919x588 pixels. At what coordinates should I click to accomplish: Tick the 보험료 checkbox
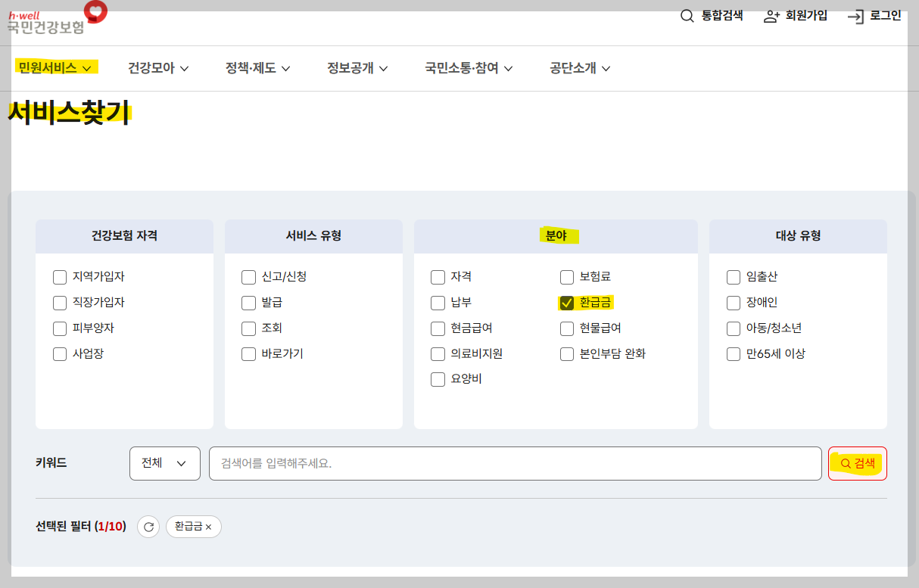tap(567, 277)
